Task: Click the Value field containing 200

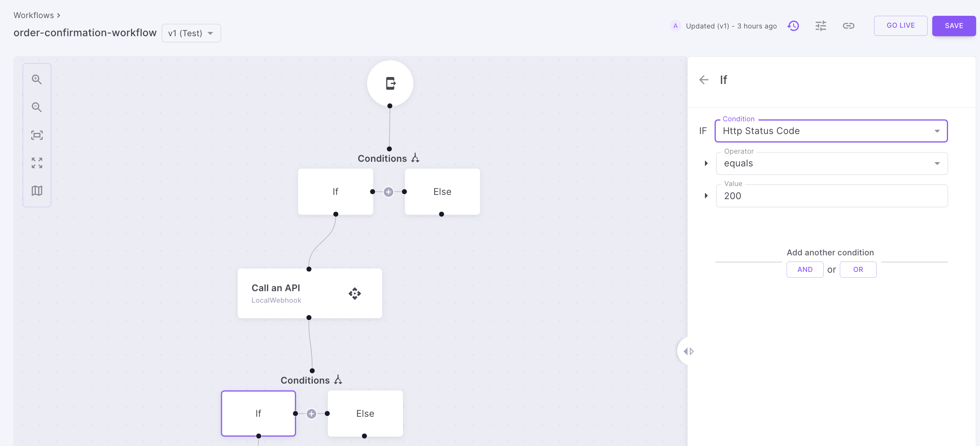Action: [x=831, y=196]
